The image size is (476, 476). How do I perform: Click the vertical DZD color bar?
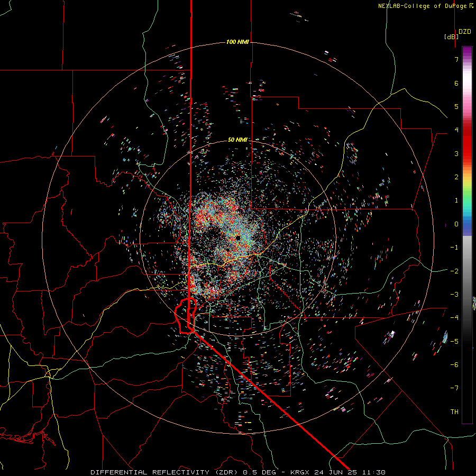click(x=467, y=235)
